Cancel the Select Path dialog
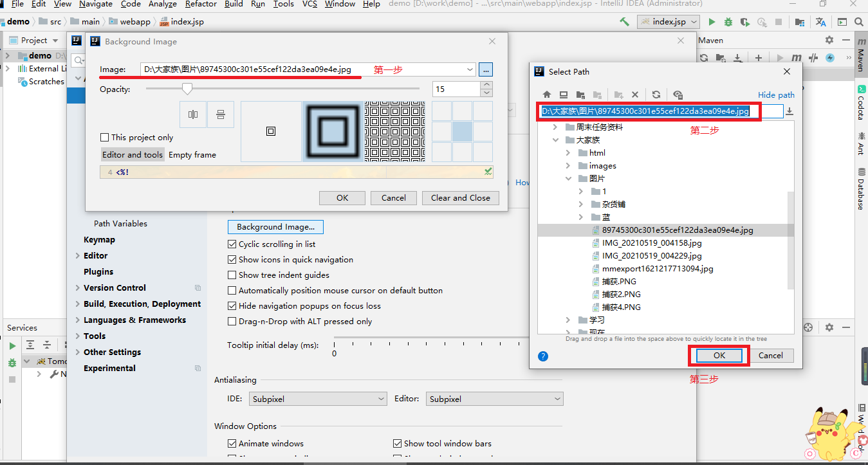Screen dimensions: 868x465 click(x=771, y=356)
